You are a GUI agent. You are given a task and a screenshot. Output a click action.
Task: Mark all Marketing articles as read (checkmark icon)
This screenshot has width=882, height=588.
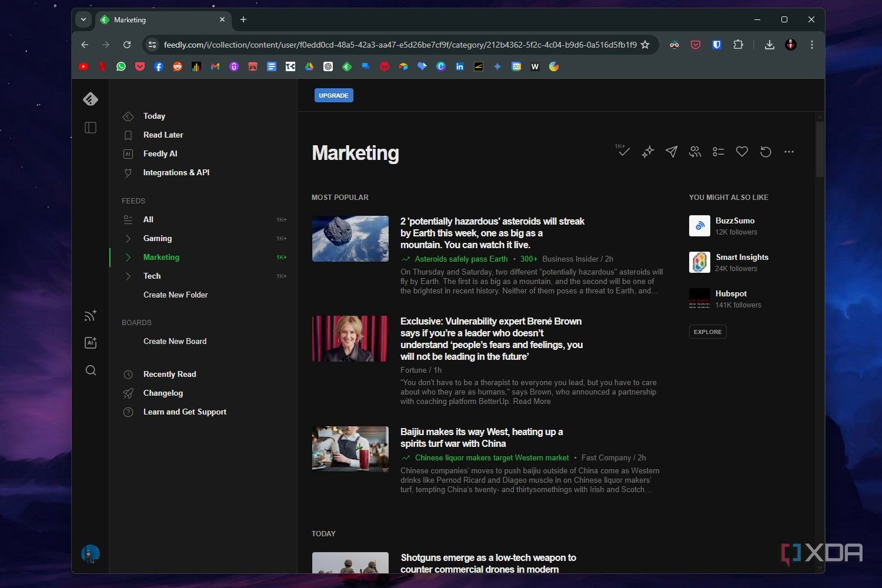(623, 151)
